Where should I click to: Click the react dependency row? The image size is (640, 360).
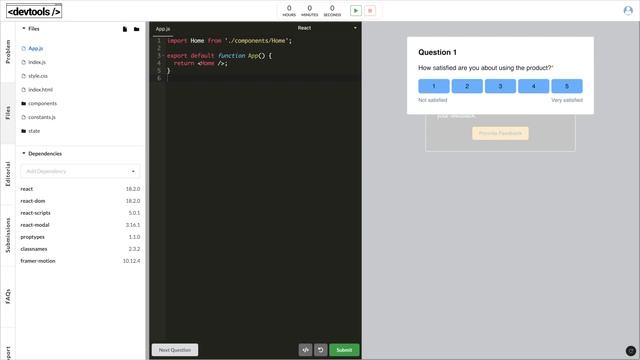(x=80, y=189)
